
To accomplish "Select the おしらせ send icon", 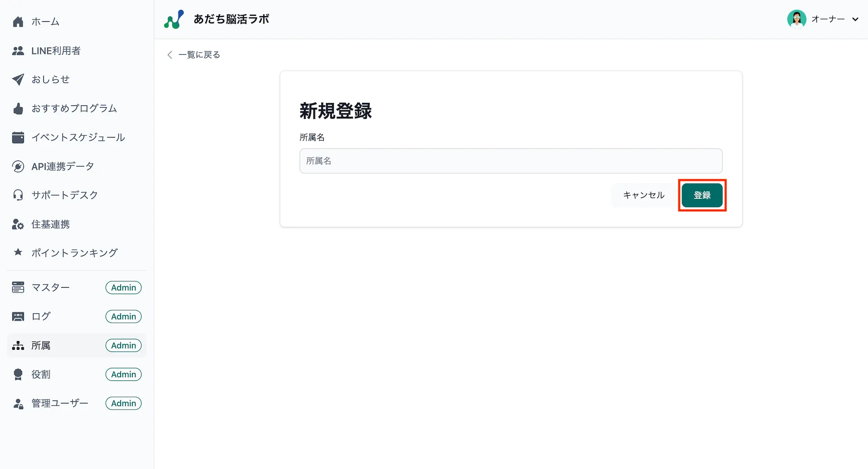I will click(18, 79).
